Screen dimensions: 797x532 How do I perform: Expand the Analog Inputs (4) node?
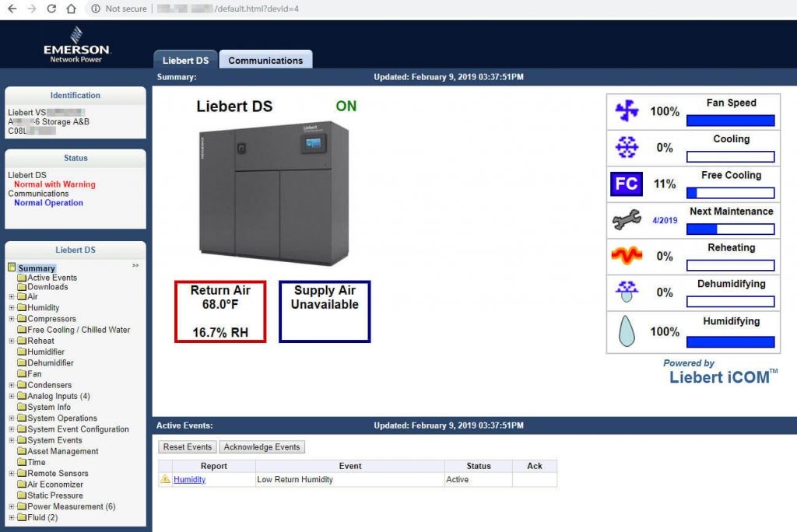(x=11, y=396)
